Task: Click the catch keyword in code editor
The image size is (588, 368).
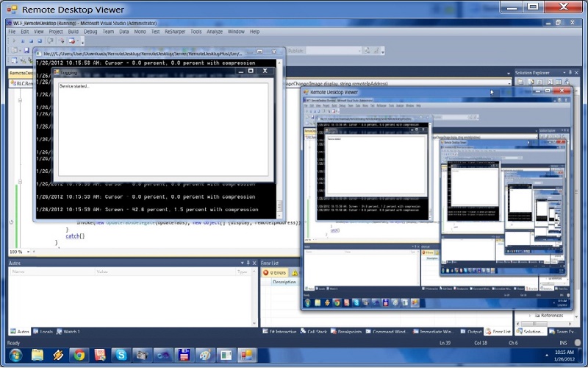Action: [73, 236]
